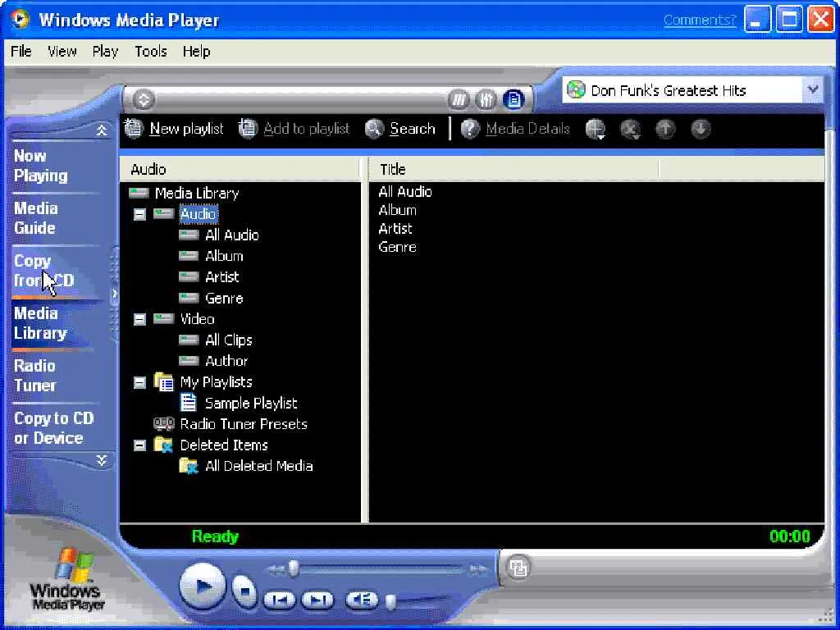
Task: Open the File menu
Action: 21,52
